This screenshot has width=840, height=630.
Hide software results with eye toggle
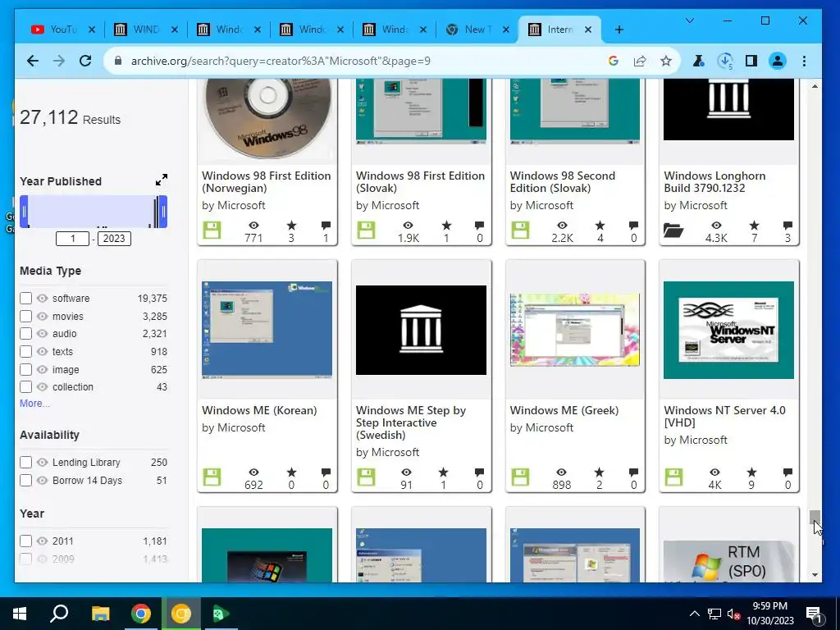point(43,299)
